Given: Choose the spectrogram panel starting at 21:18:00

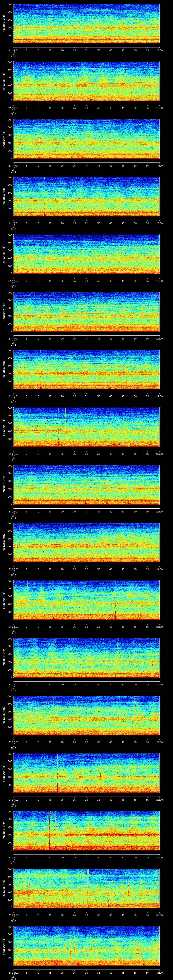Looking at the screenshot, I should (x=87, y=254).
